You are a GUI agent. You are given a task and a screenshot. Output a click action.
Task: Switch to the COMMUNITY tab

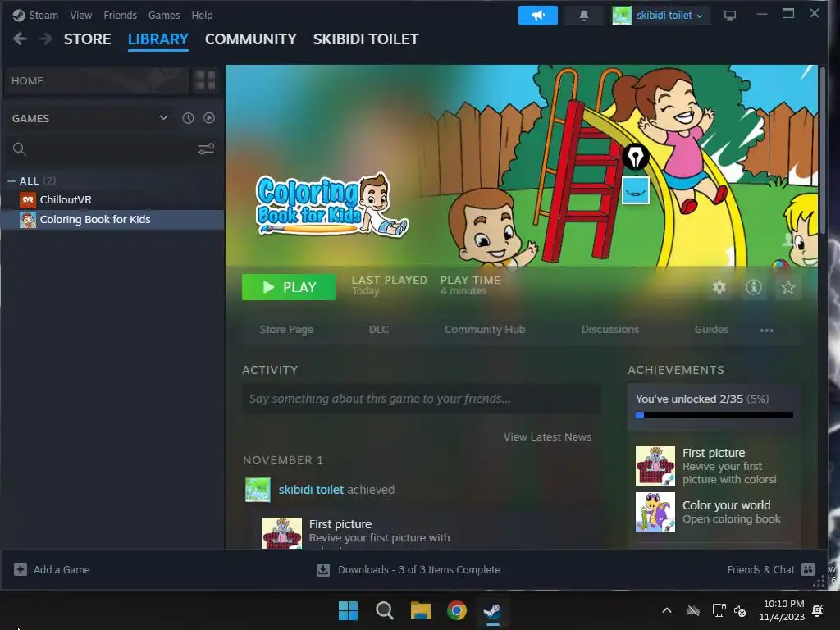click(251, 39)
